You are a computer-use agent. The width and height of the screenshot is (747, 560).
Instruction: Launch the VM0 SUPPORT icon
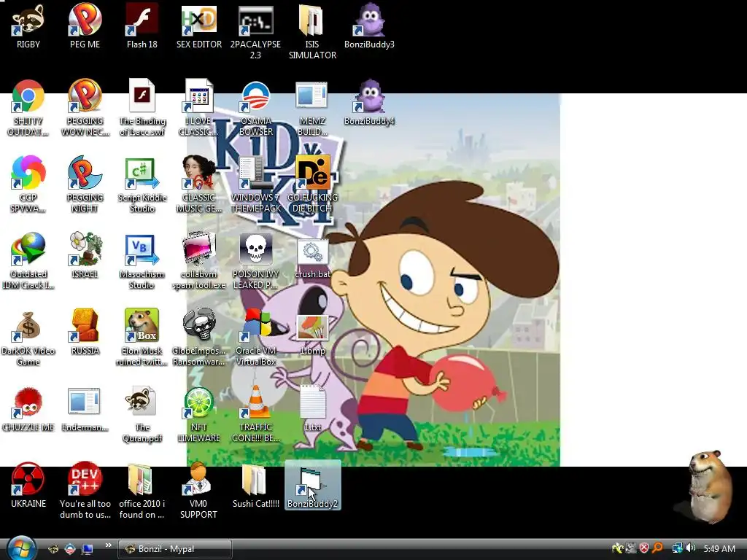(x=198, y=491)
